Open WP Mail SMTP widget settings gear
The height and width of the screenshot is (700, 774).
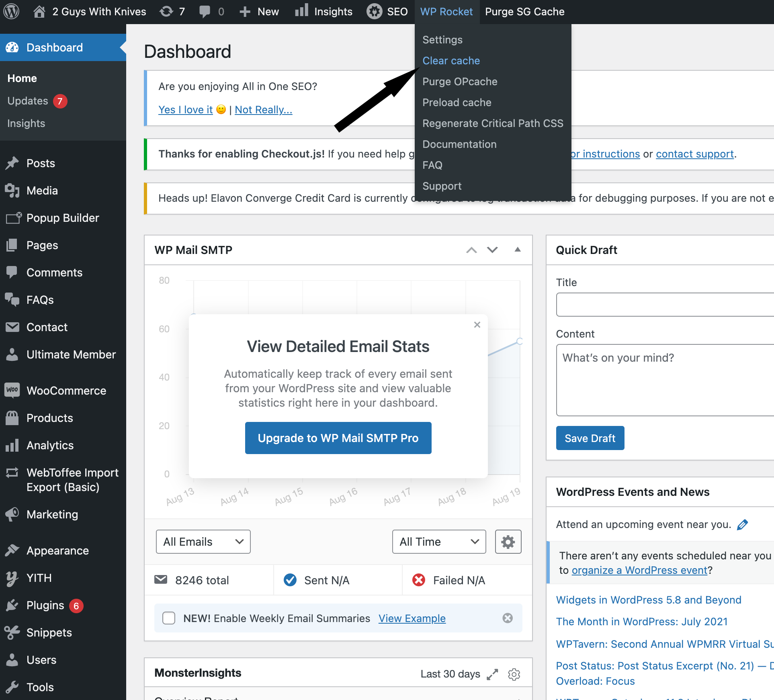click(508, 542)
